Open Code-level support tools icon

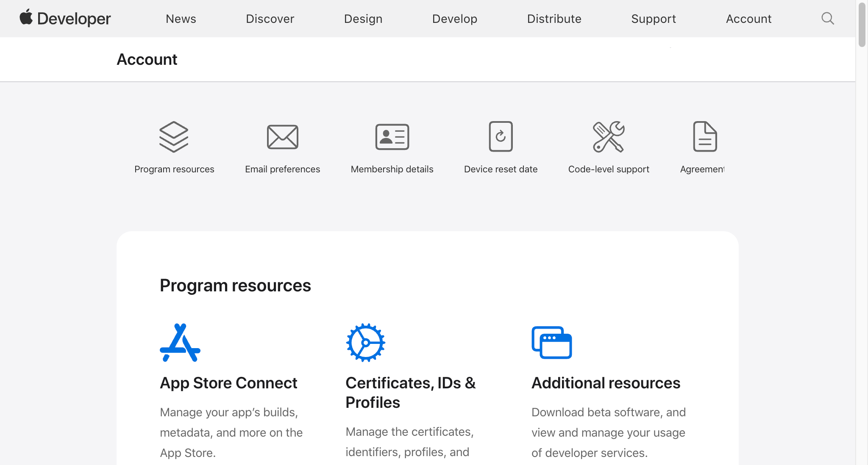609,136
